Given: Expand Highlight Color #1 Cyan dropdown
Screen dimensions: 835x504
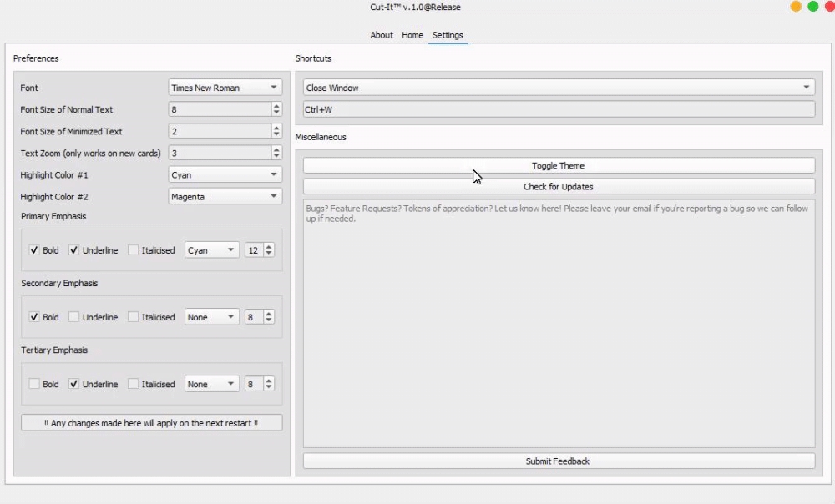Looking at the screenshot, I should 225,175.
